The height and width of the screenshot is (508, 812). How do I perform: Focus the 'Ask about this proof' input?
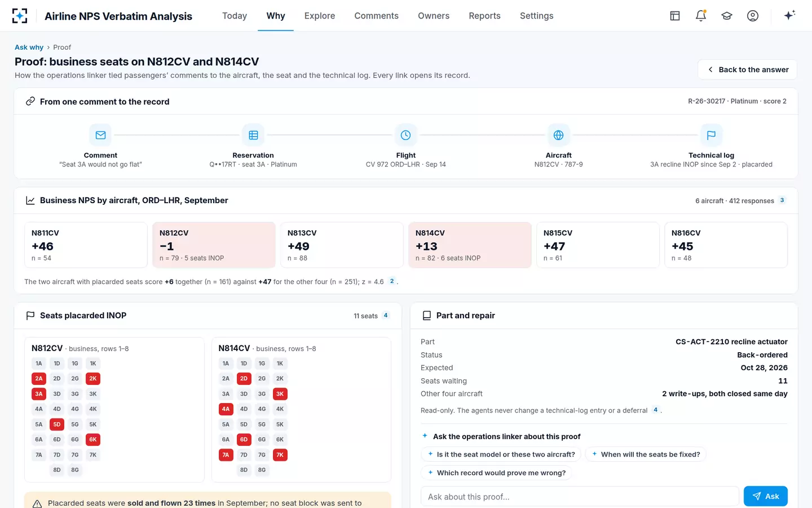pos(580,497)
